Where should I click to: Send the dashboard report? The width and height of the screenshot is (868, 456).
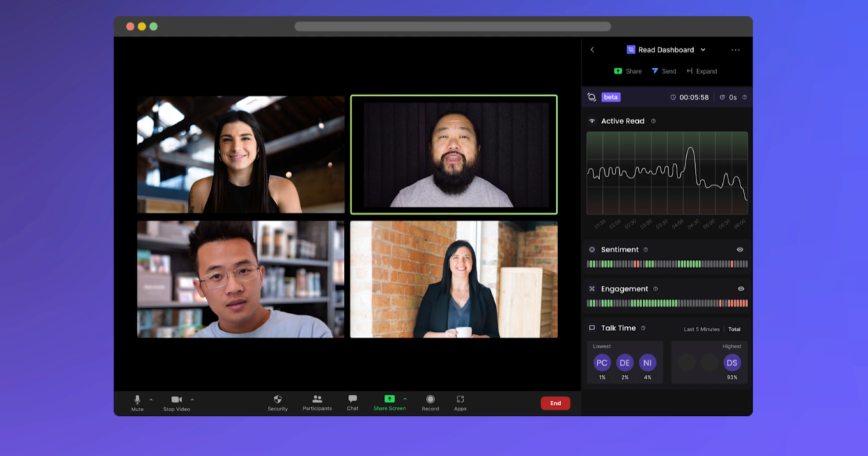tap(663, 71)
